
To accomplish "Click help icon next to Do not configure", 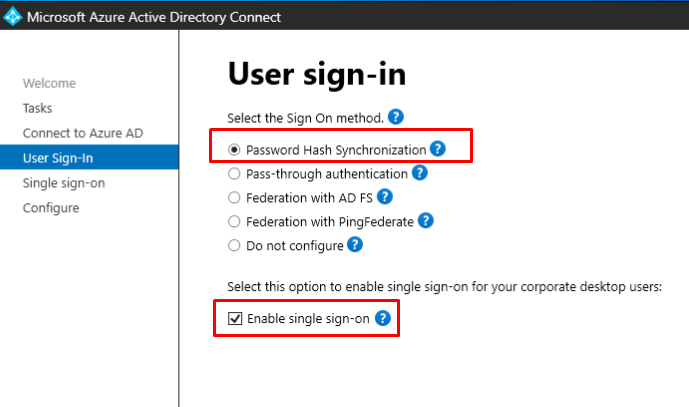I will coord(355,245).
